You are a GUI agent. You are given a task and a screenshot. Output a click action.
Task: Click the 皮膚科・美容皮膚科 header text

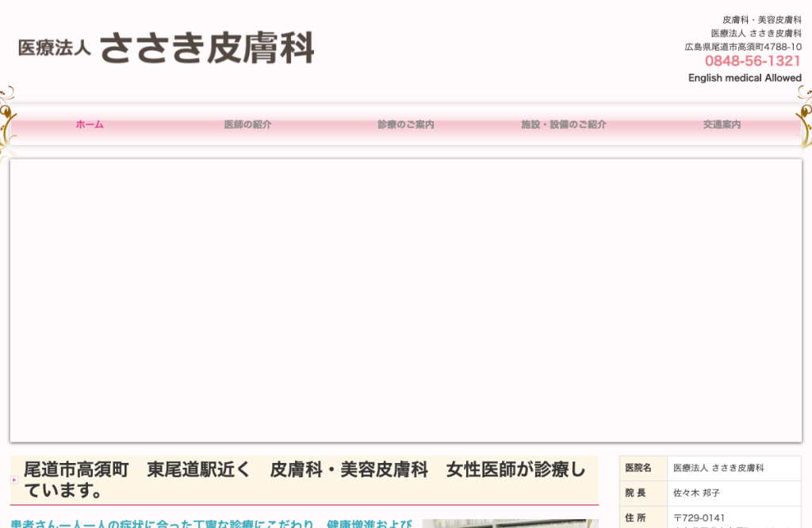[x=762, y=20]
